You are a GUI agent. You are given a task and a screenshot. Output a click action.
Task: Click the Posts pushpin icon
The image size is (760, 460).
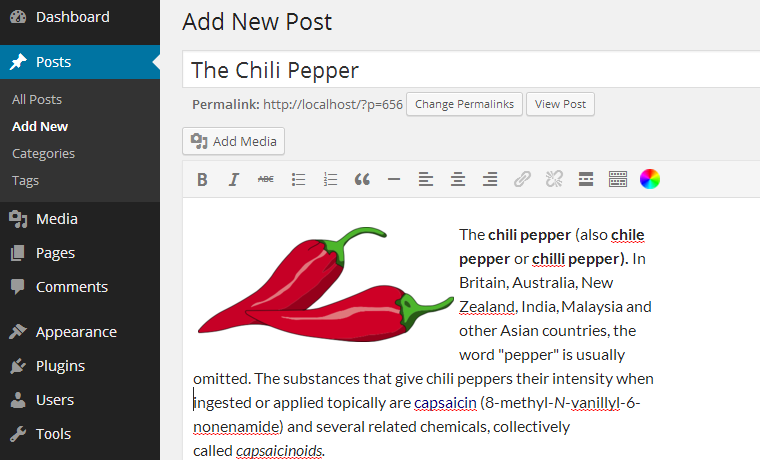(x=18, y=62)
